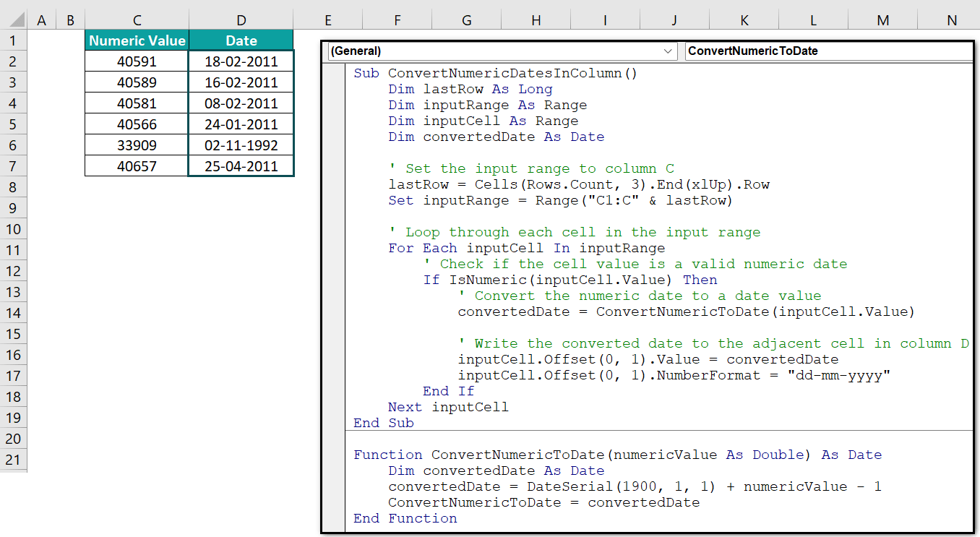
Task: Click cell D2 showing 18-02-2011
Action: (241, 61)
